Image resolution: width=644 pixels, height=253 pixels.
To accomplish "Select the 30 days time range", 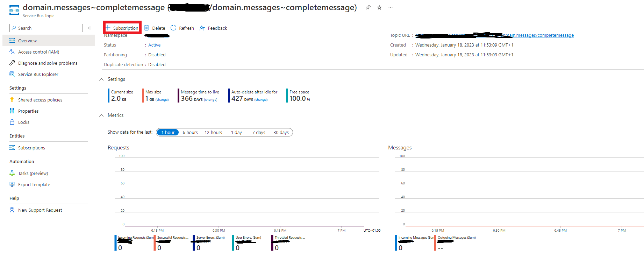I will [281, 132].
